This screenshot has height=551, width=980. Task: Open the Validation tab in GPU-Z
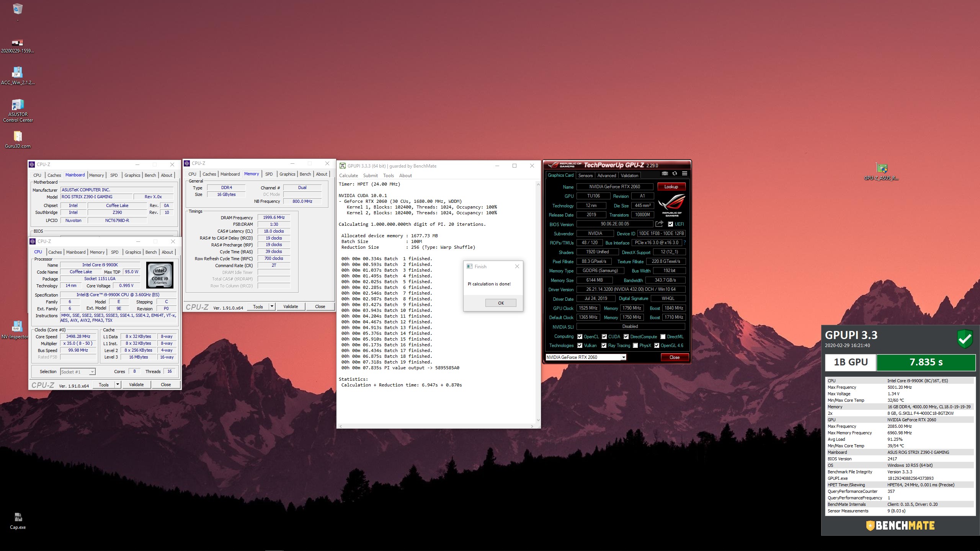pyautogui.click(x=629, y=176)
